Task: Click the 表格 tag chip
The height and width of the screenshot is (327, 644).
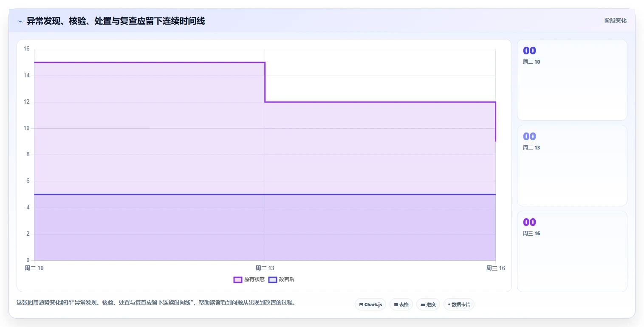Action: pyautogui.click(x=401, y=304)
